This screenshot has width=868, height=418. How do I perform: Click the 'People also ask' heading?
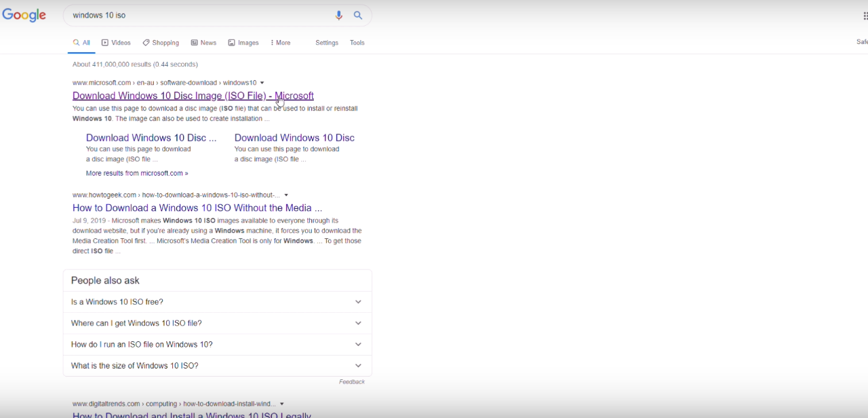point(105,281)
